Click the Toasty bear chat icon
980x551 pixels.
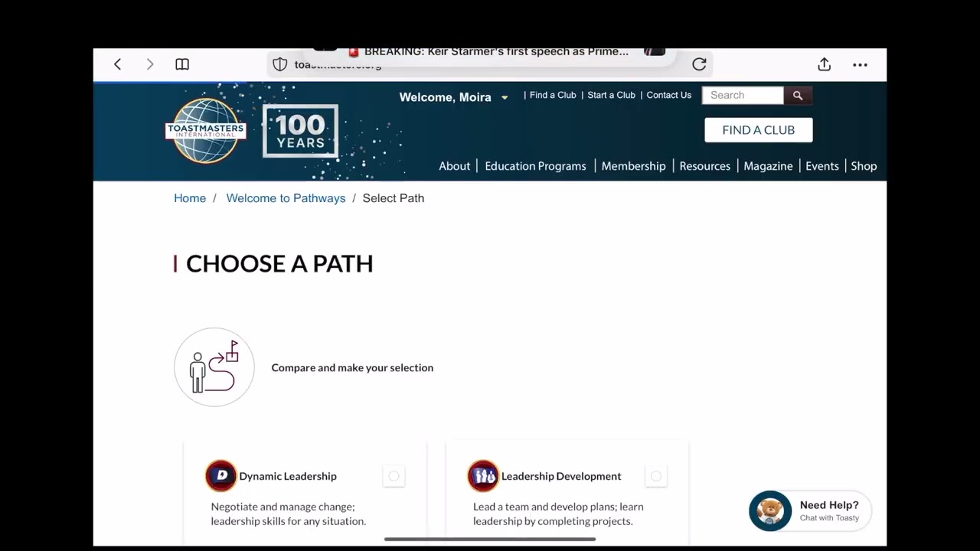770,510
